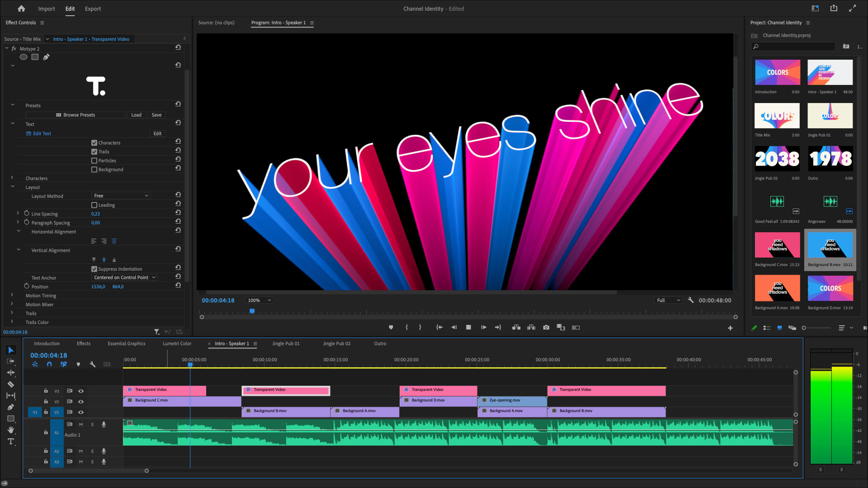
Task: Open the 100% zoom level dropdown
Action: [x=259, y=300]
